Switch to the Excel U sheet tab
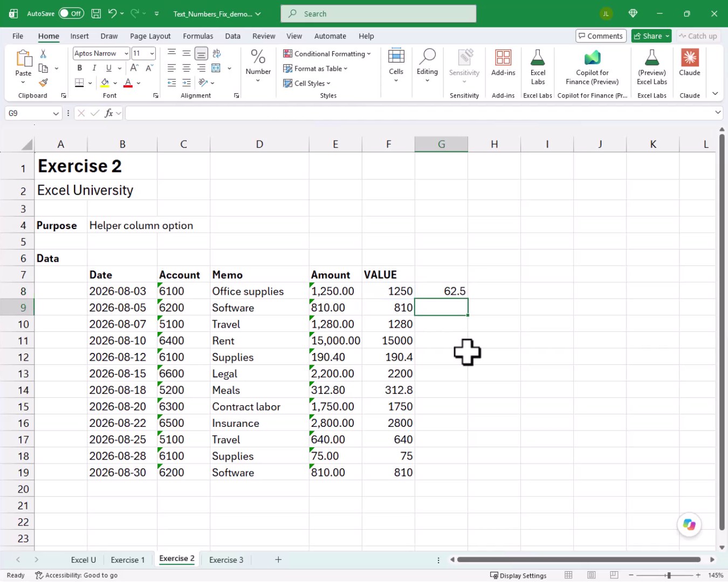This screenshot has width=728, height=582. pyautogui.click(x=84, y=560)
